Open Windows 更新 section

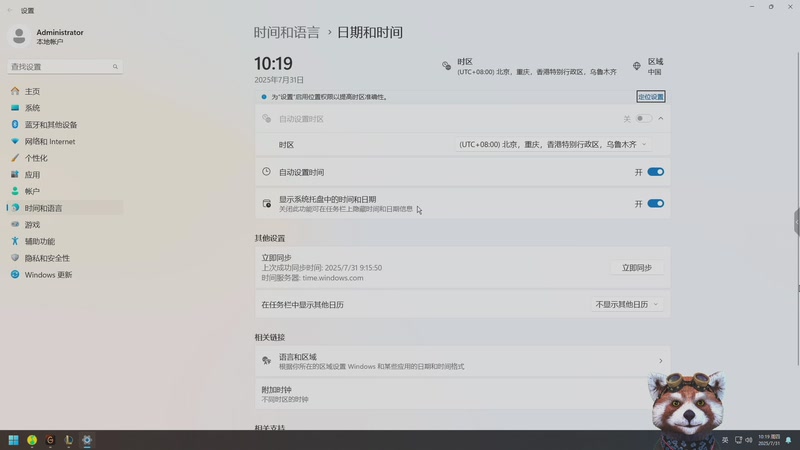click(48, 274)
